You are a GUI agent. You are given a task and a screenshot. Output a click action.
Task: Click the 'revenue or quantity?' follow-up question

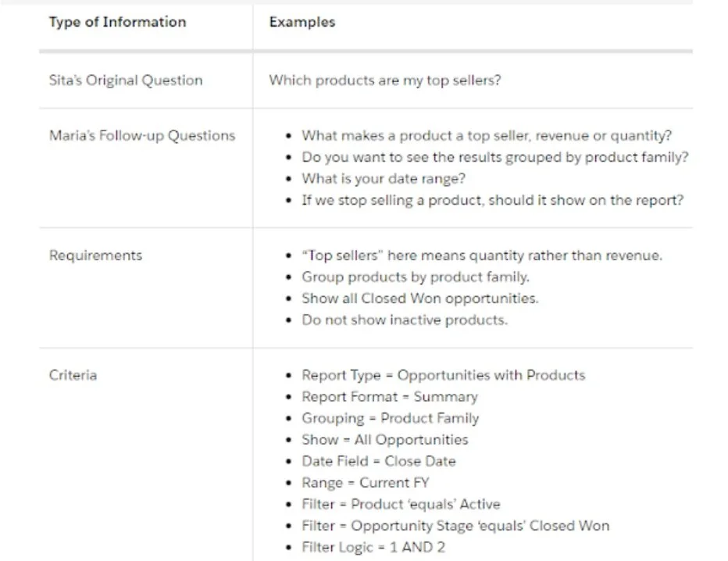tap(487, 135)
